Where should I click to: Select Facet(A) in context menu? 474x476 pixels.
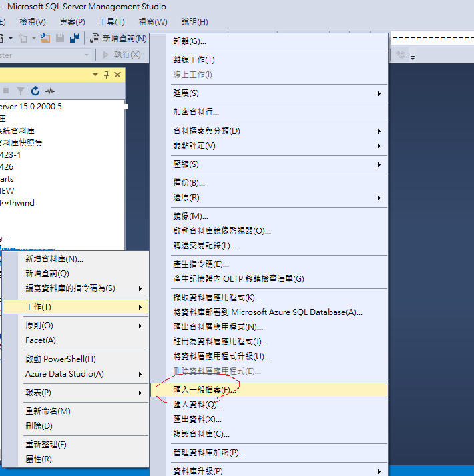pyautogui.click(x=75, y=340)
